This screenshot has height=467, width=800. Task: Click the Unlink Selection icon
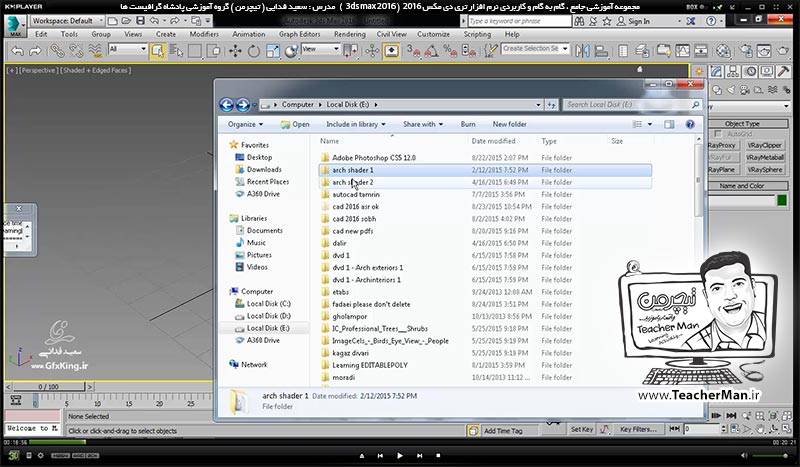tap(76, 51)
